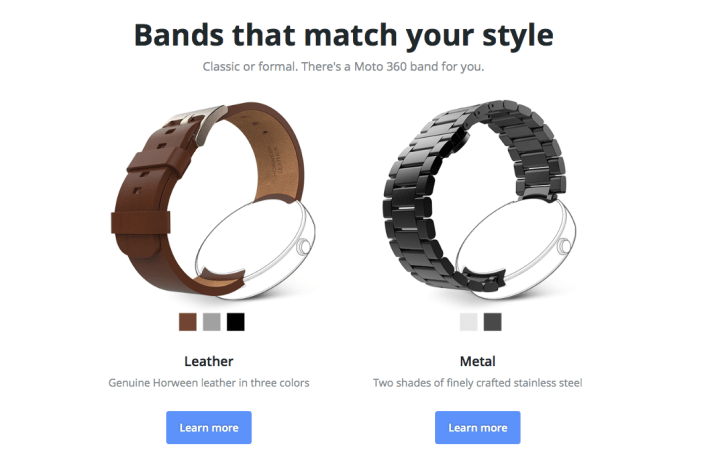Click the watch face outline under leather band
Screen dimensions: 704x458
point(255,249)
